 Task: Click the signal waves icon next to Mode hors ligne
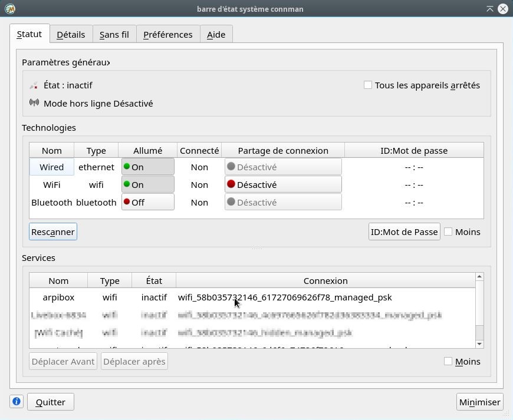tap(34, 103)
